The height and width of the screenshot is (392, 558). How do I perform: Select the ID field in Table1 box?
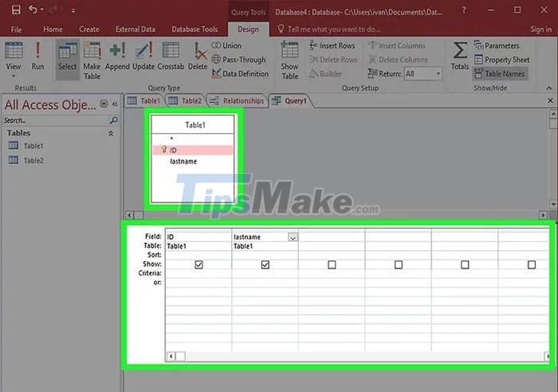193,150
